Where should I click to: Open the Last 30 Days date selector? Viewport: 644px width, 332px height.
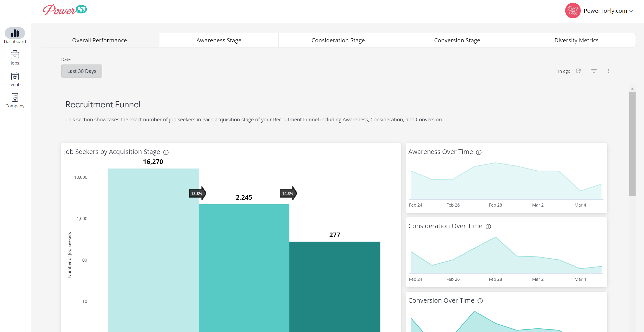click(82, 71)
